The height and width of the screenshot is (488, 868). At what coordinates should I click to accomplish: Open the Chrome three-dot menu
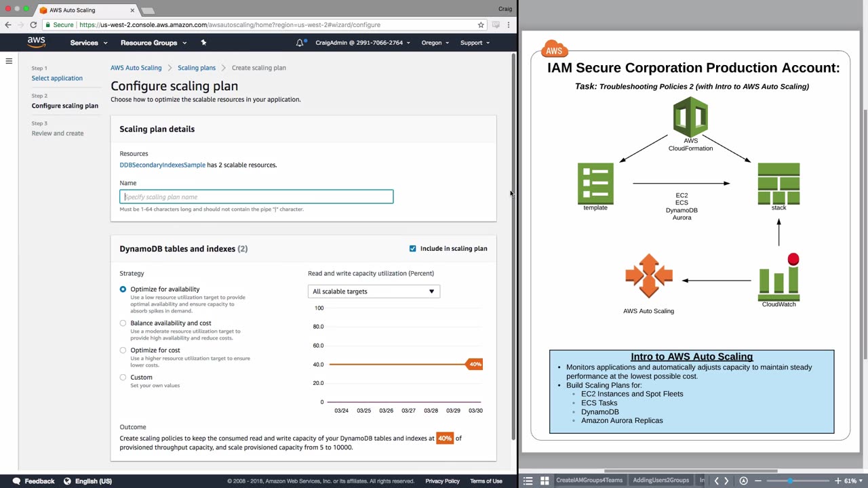coord(509,25)
